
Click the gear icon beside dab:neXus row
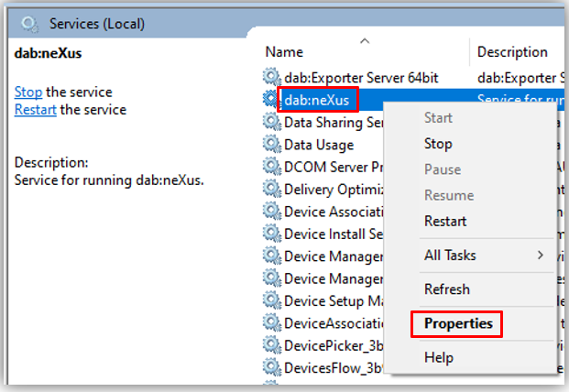tap(270, 99)
